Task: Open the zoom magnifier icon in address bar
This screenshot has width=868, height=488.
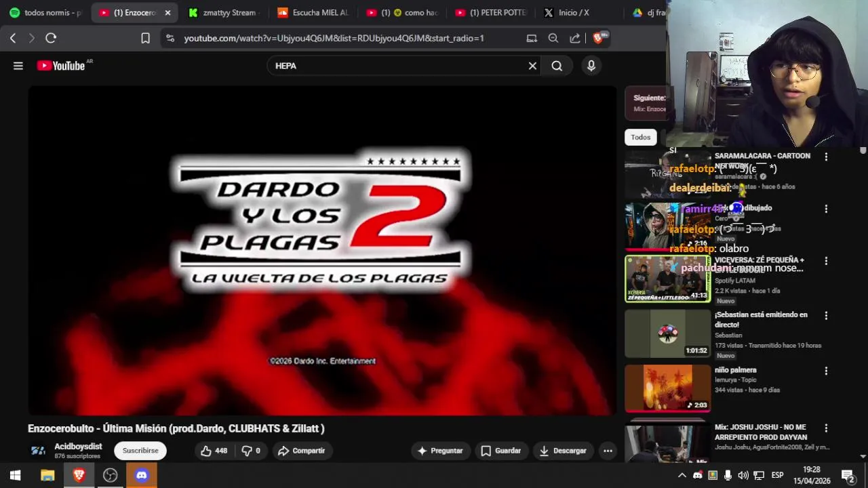Action: point(553,38)
